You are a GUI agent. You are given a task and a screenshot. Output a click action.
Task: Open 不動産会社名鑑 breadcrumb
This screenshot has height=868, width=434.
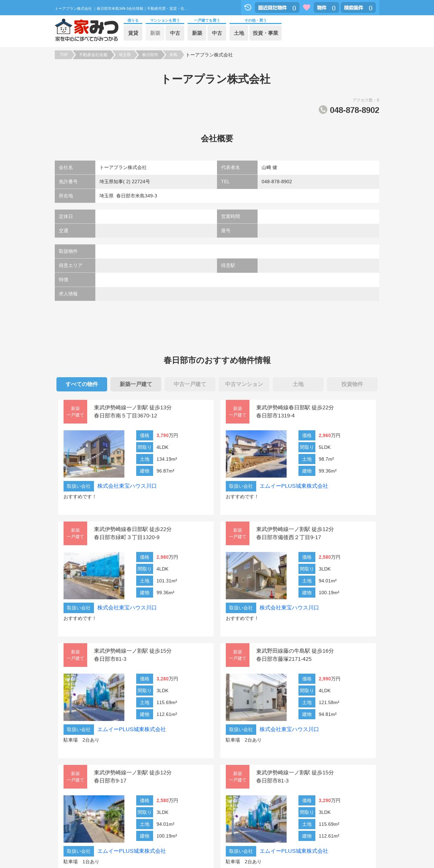(x=93, y=55)
